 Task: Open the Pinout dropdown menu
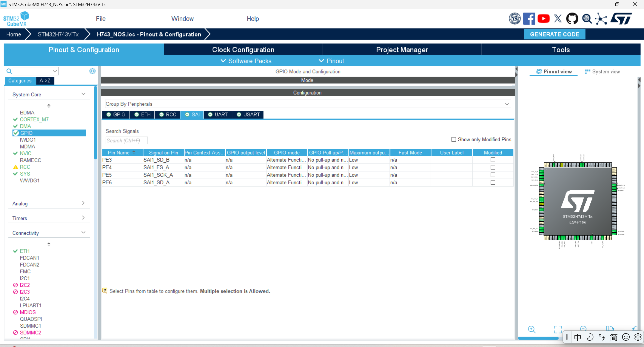click(331, 61)
